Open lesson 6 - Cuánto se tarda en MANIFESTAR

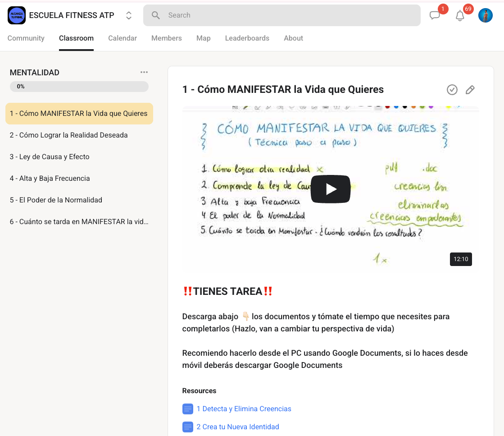coord(79,222)
